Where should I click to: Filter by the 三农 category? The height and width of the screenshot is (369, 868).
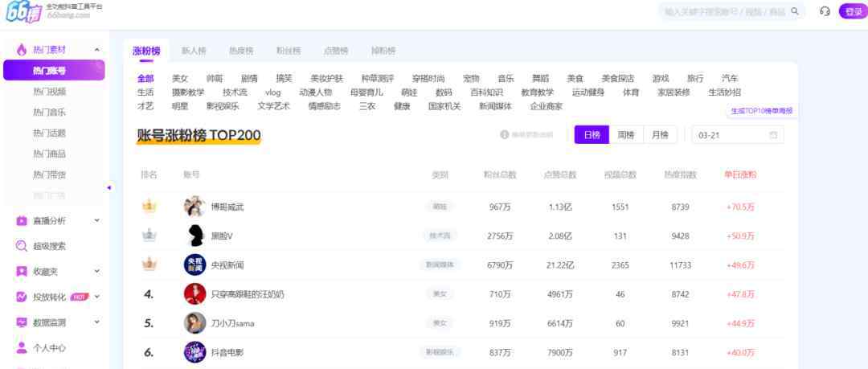[367, 106]
